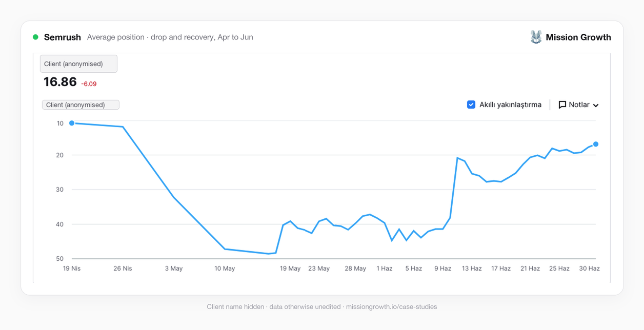This screenshot has width=644, height=330.
Task: Click the green Semrush status dot
Action: pyautogui.click(x=35, y=37)
